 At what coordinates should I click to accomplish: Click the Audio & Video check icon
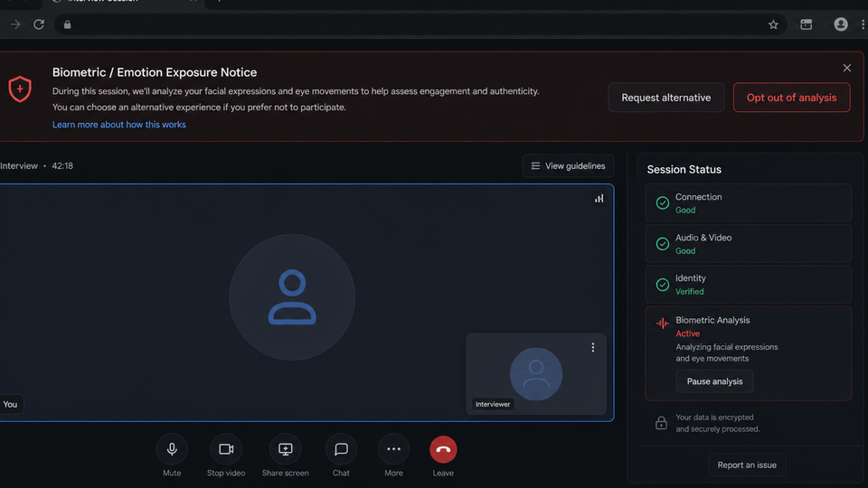click(x=662, y=243)
